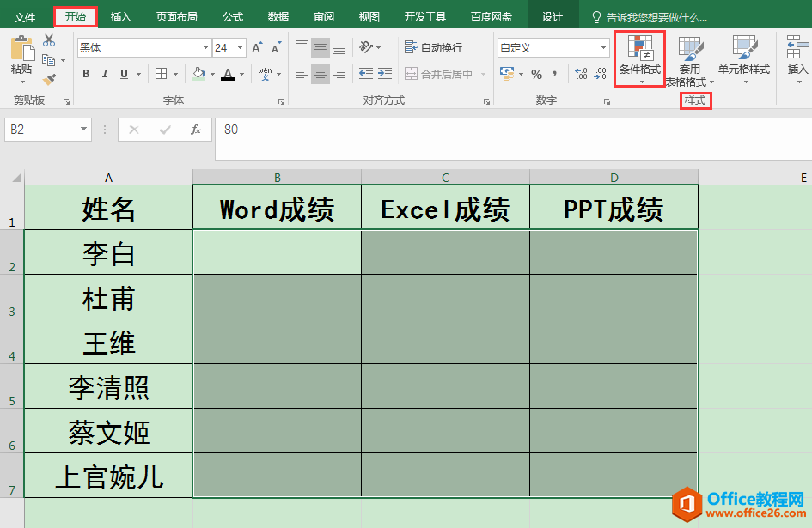Image resolution: width=812 pixels, height=528 pixels.
Task: Open the 字体 dialog launcher
Action: (281, 102)
